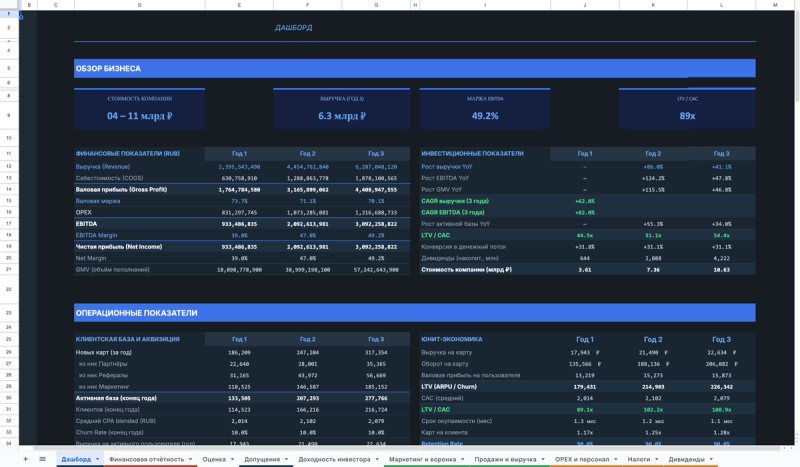Viewport: 800px width, 467px height.
Task: Click the LTV (ARPU / Churn) row label
Action: click(x=449, y=387)
